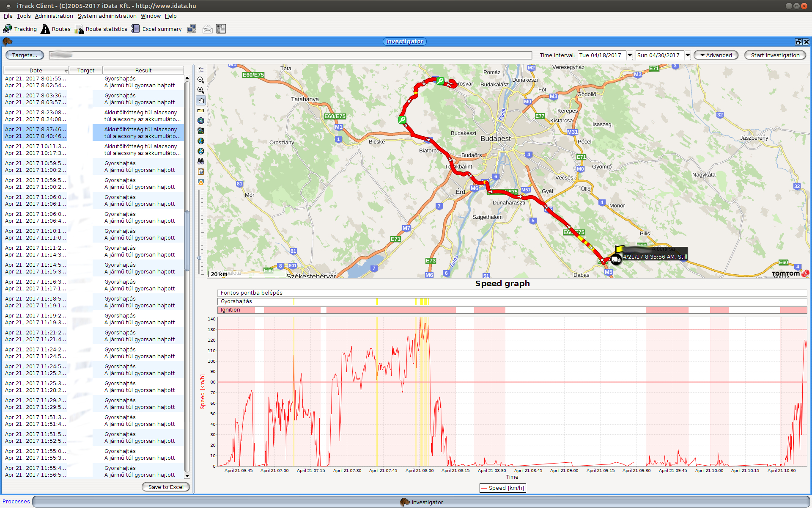Click the warning triangle icon in map toolbar
812x508 pixels.
[201, 182]
